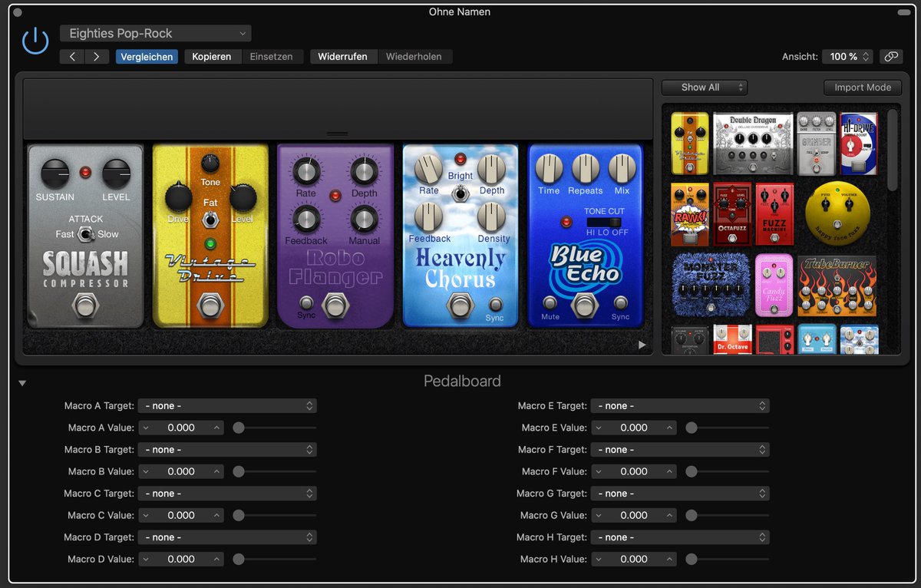Click Repeats knob on Blue Echo

click(586, 169)
